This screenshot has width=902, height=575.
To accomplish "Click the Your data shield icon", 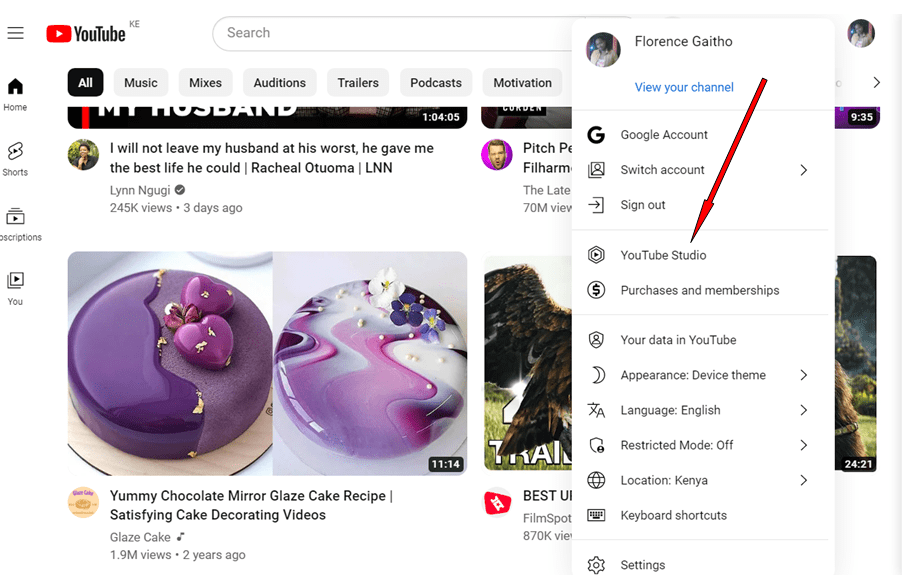I will point(596,340).
